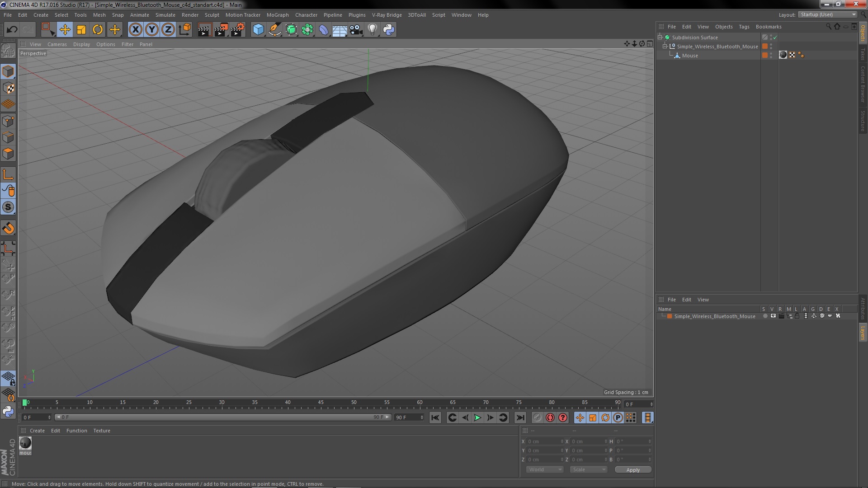Open the MoGraph menu
Image resolution: width=868 pixels, height=488 pixels.
coord(278,15)
